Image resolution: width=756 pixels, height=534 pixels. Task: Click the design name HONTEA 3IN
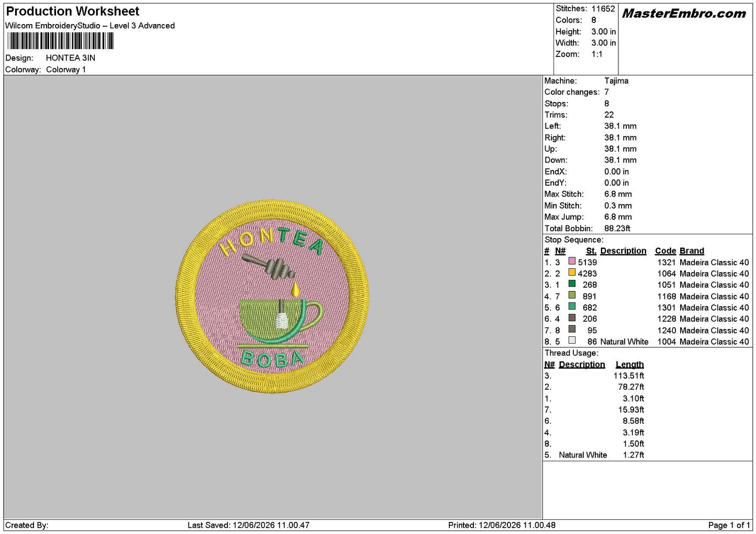[71, 58]
